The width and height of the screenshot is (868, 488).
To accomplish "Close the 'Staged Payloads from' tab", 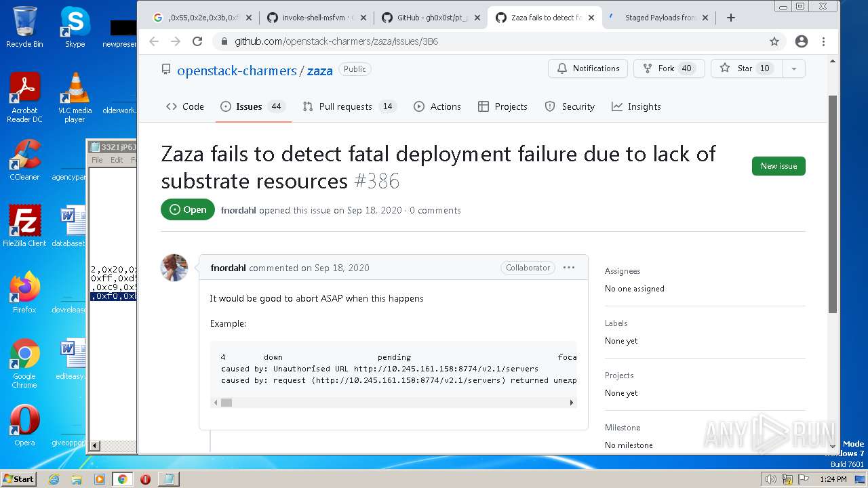I will (706, 18).
